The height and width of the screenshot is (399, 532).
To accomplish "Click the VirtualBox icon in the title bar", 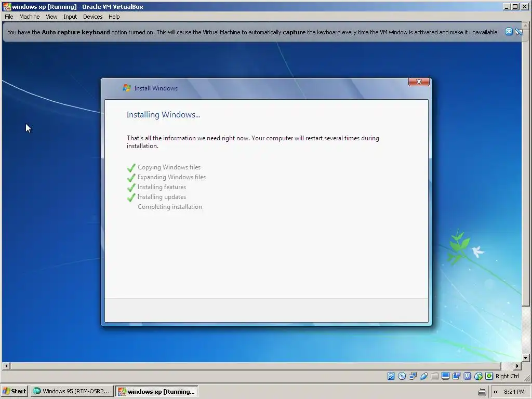I will coord(7,6).
